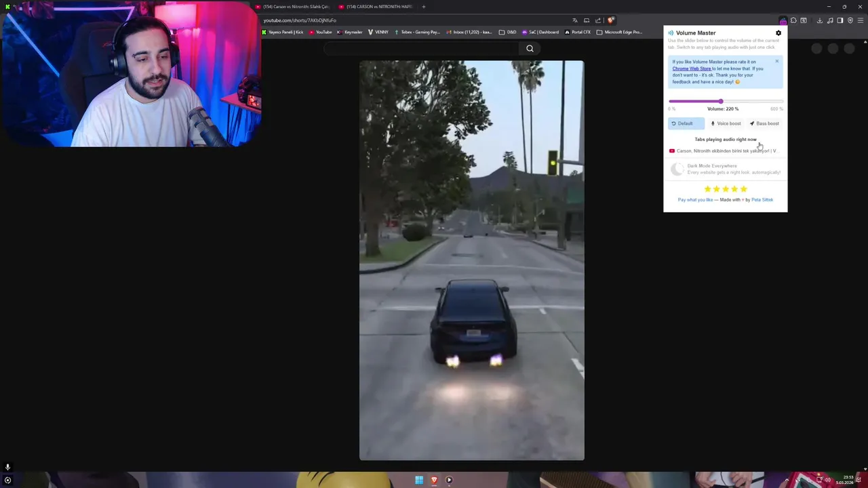868x488 pixels.
Task: Open the 'Pay what you like' link
Action: click(695, 200)
